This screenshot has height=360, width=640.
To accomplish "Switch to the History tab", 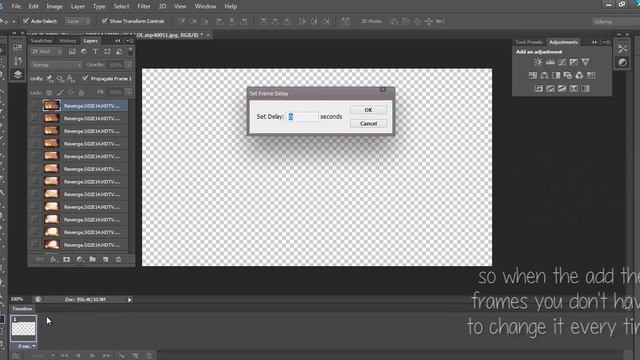I will tap(68, 41).
